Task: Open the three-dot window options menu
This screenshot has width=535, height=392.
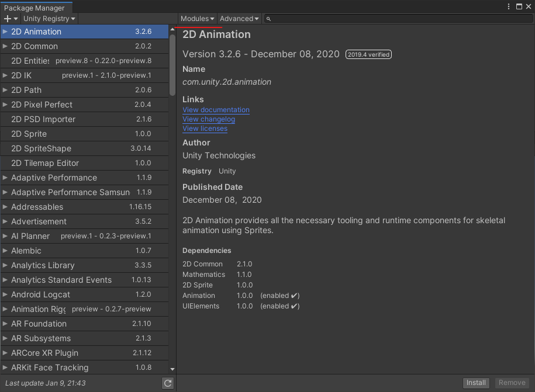Action: click(x=508, y=6)
